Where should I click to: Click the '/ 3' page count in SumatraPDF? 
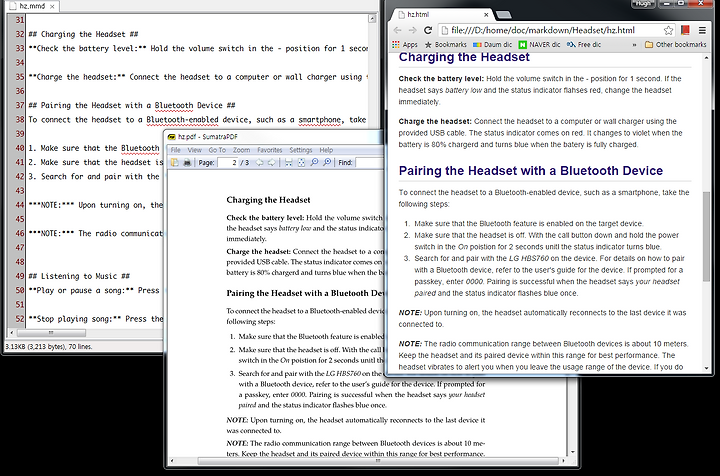tap(245, 162)
